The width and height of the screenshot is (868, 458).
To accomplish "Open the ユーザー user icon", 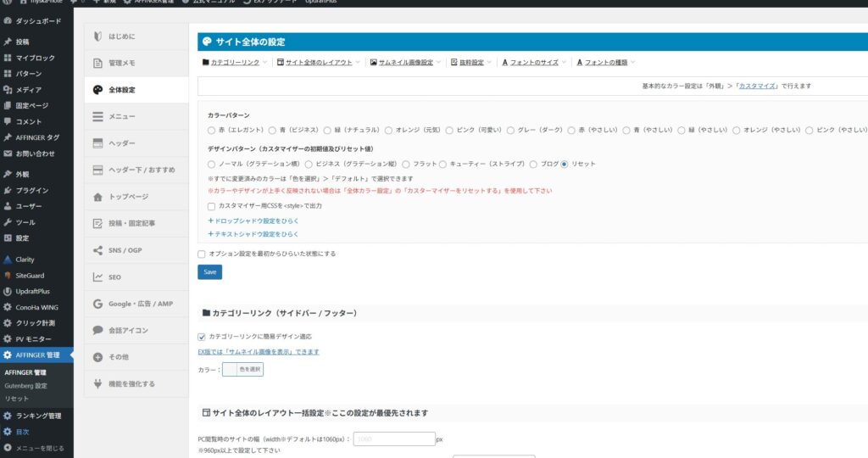I will tap(7, 206).
